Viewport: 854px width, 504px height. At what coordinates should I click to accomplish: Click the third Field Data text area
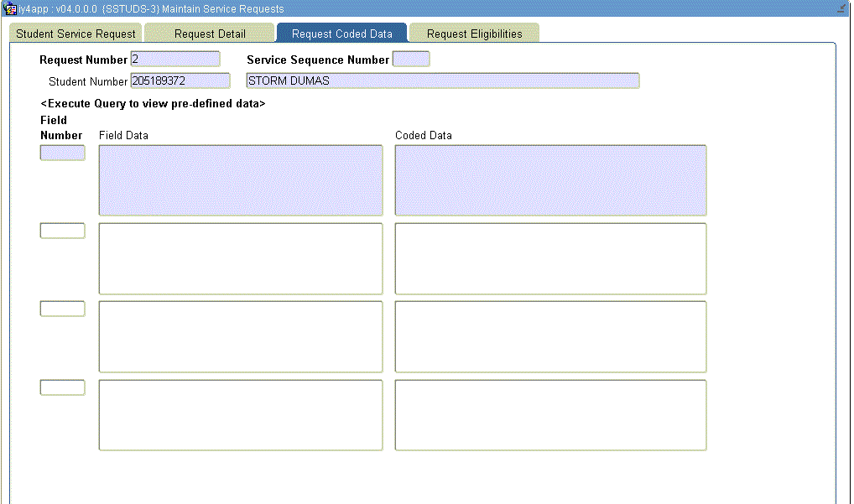point(241,336)
